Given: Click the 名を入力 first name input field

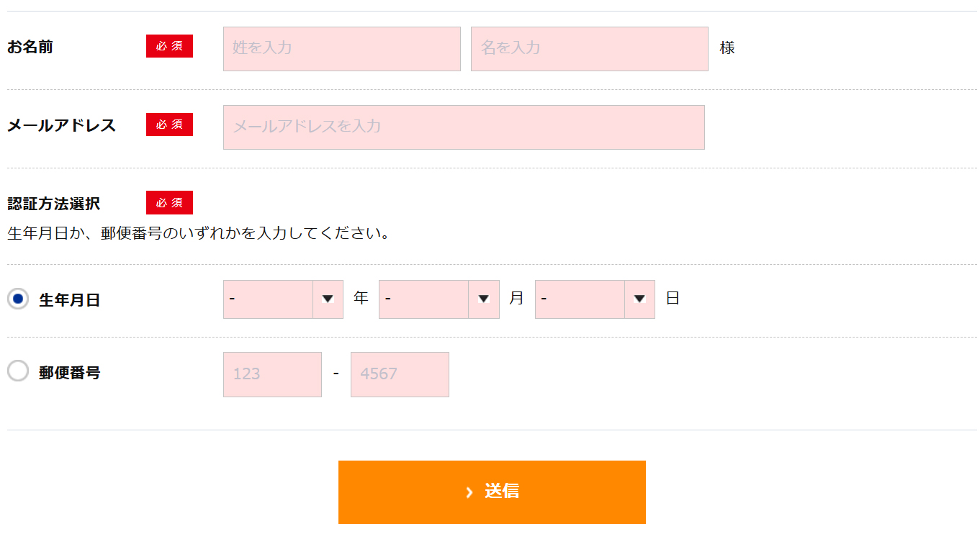Looking at the screenshot, I should click(x=589, y=48).
